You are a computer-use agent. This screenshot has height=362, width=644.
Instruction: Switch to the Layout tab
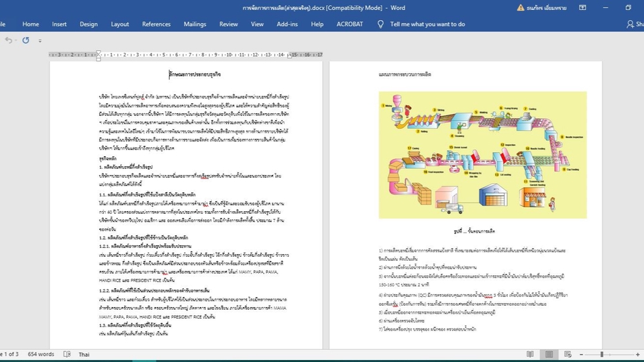120,24
